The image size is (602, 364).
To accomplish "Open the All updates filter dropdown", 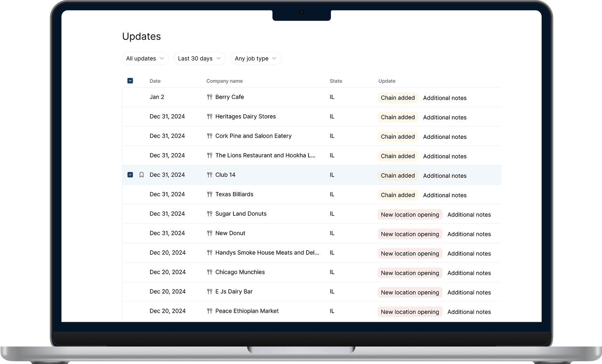I will click(145, 58).
